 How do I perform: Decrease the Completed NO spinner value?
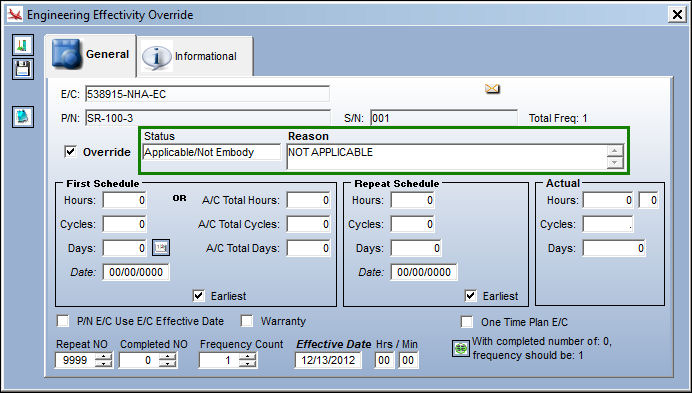pyautogui.click(x=168, y=363)
